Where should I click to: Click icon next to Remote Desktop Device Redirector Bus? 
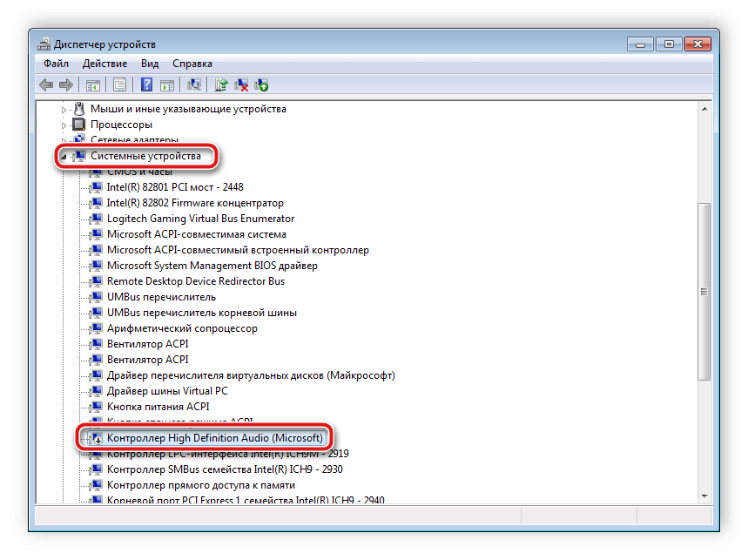(96, 281)
